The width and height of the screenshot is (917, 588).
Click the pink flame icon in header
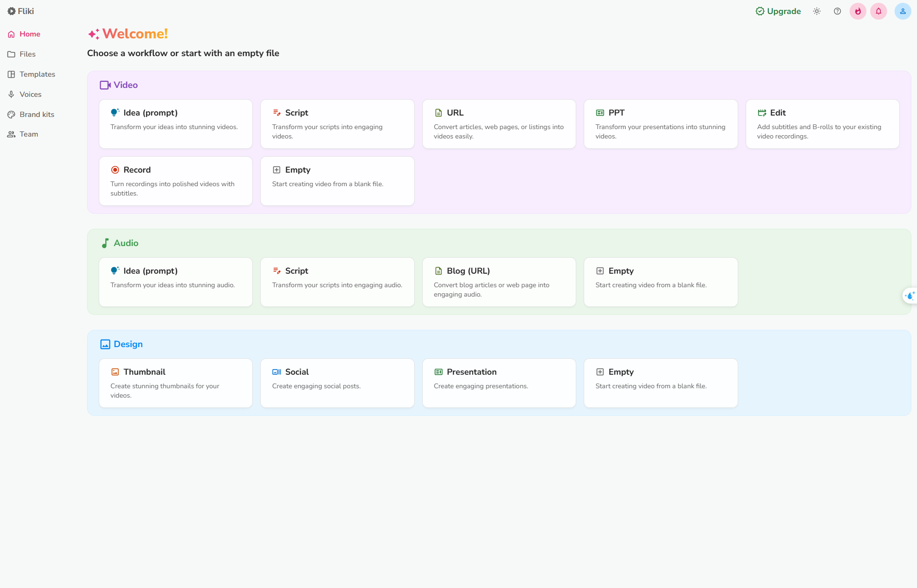[x=858, y=11]
